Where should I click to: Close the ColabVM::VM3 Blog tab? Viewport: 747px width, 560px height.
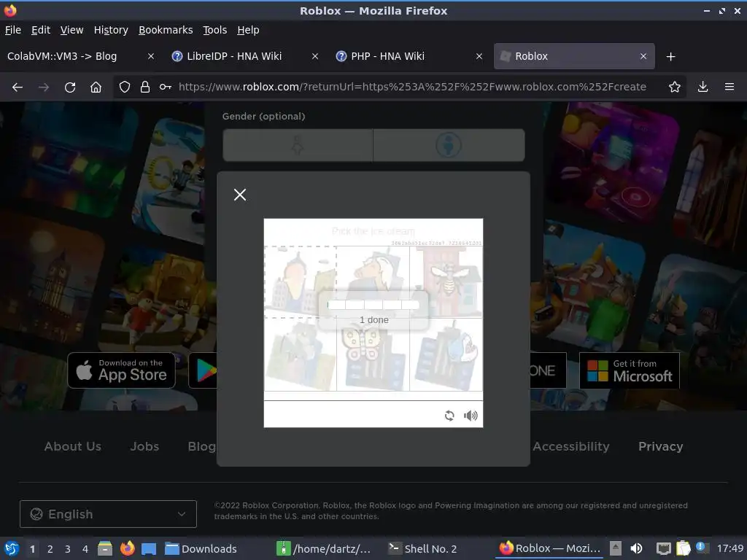click(150, 56)
